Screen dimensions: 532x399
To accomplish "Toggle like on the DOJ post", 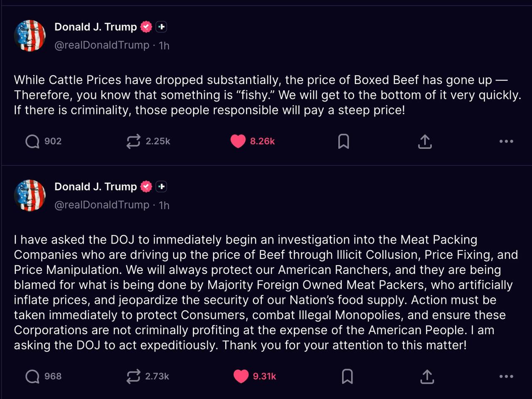I will click(241, 377).
